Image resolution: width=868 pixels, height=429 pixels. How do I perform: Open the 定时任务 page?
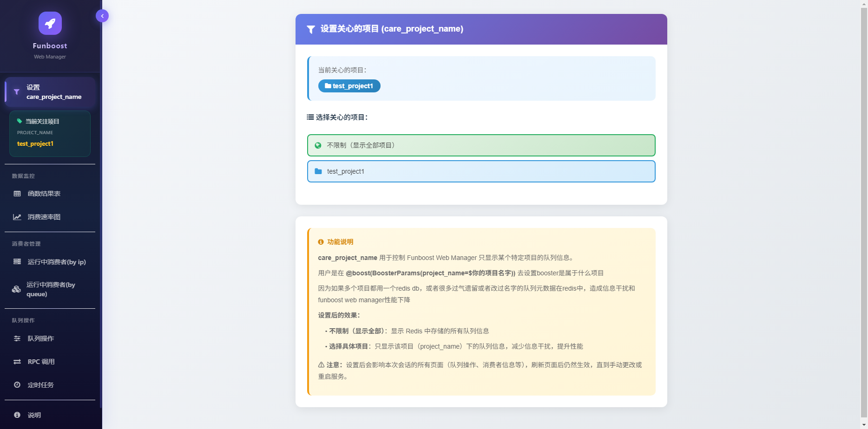pyautogui.click(x=50, y=385)
